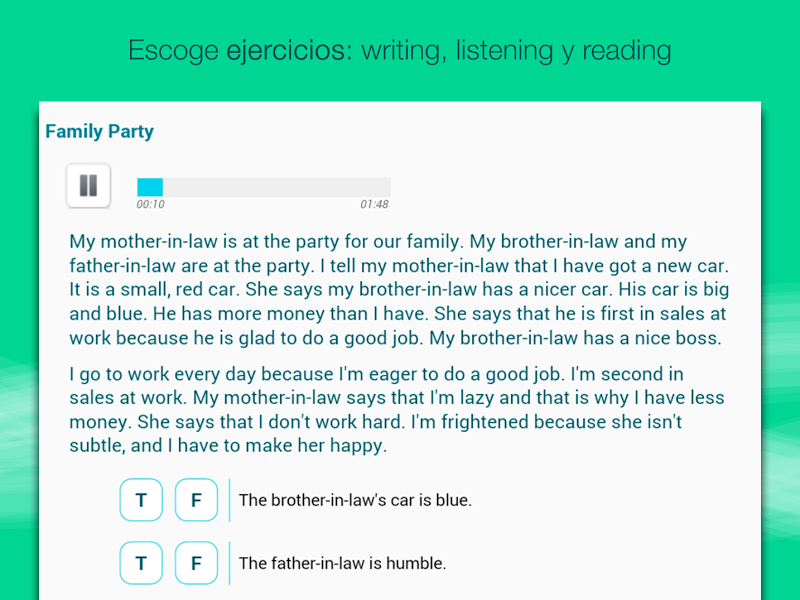Click the total duration label 01:48
Image resolution: width=800 pixels, height=600 pixels.
pyautogui.click(x=374, y=205)
